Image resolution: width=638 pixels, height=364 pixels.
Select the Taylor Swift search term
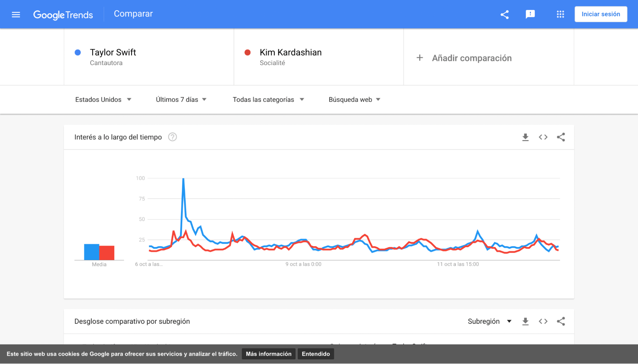113,53
